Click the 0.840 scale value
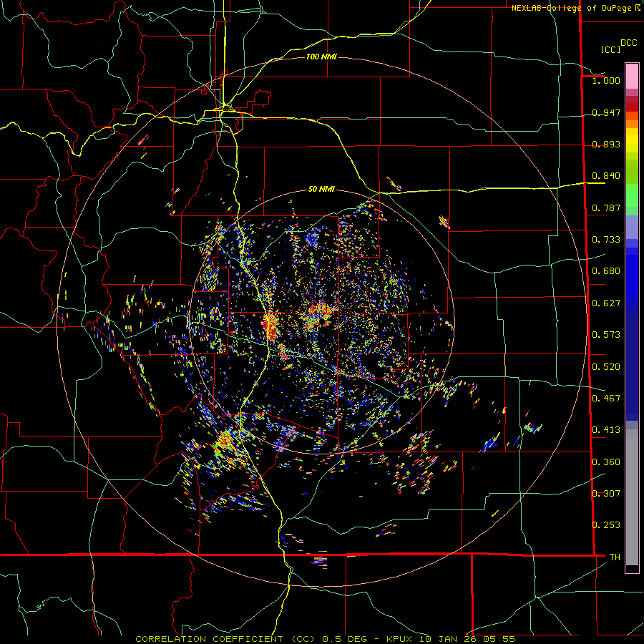Image resolution: width=644 pixels, height=644 pixels. 606,176
